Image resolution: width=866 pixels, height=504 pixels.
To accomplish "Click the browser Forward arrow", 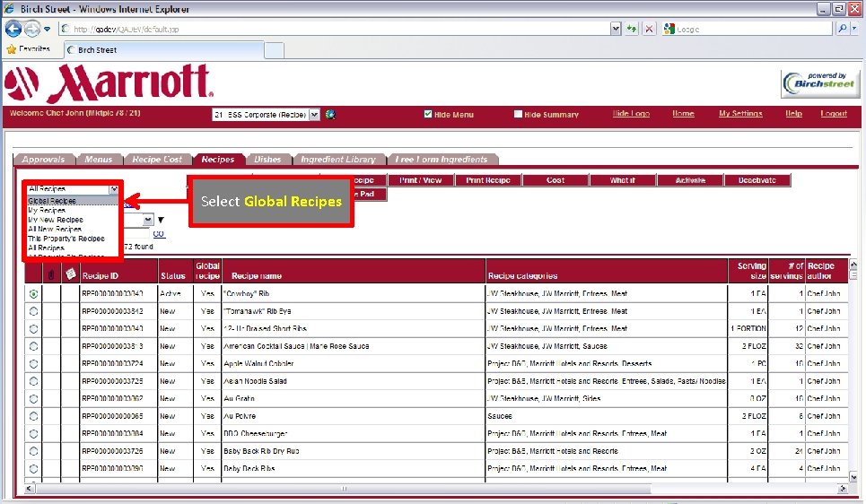I will [32, 29].
